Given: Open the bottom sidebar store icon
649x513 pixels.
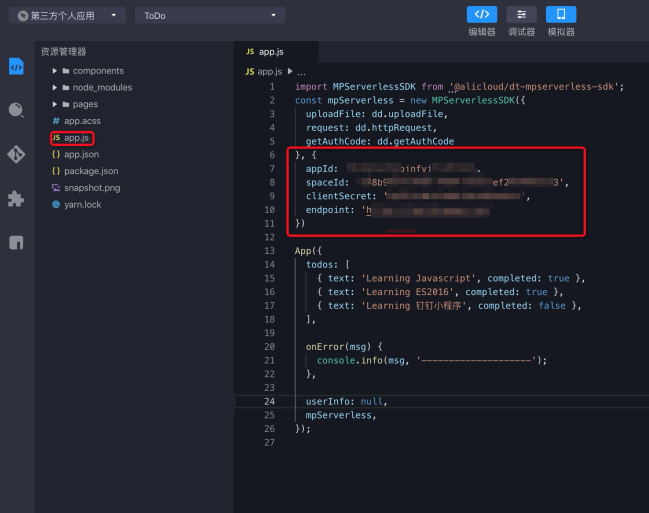Looking at the screenshot, I should [x=16, y=242].
